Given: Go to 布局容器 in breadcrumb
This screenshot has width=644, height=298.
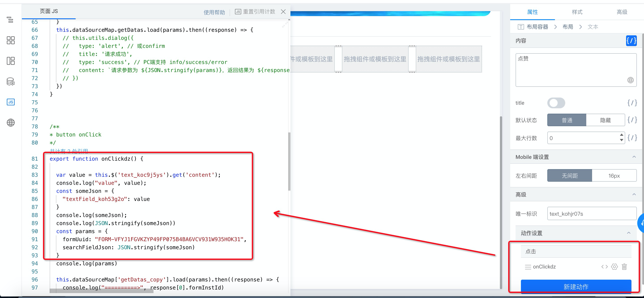Looking at the screenshot, I should coord(537,27).
